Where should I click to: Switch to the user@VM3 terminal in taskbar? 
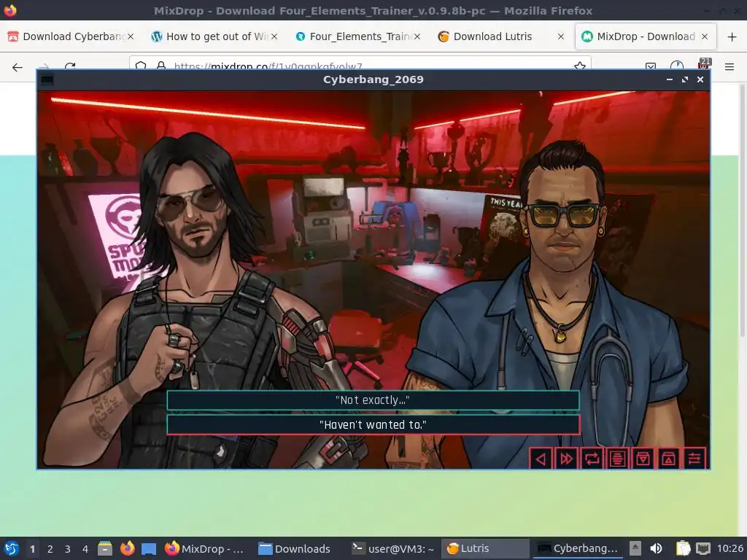tap(393, 548)
